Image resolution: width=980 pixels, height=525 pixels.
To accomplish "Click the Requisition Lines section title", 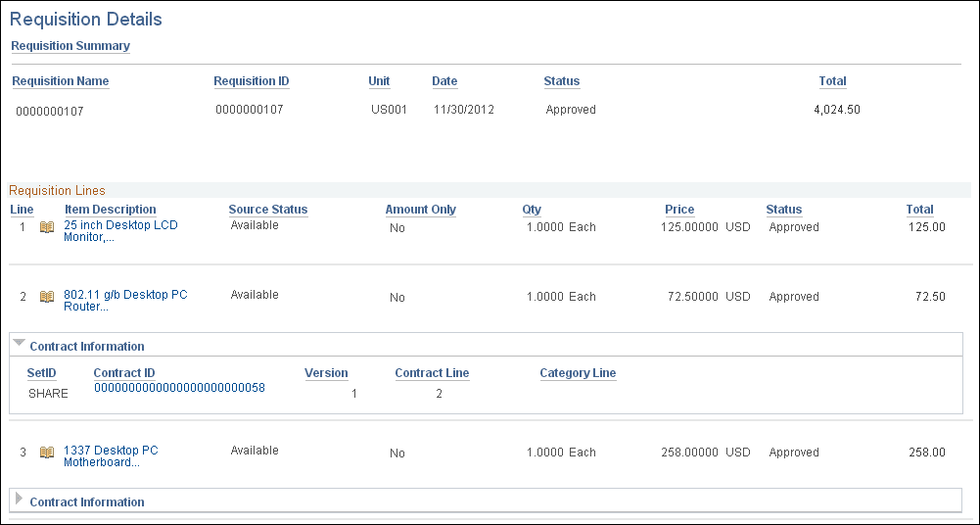I will click(x=57, y=190).
